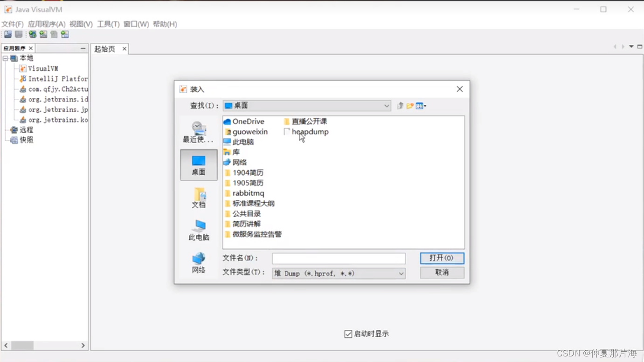
Task: Open the document list dropdown arrow at top right
Action: click(631, 47)
